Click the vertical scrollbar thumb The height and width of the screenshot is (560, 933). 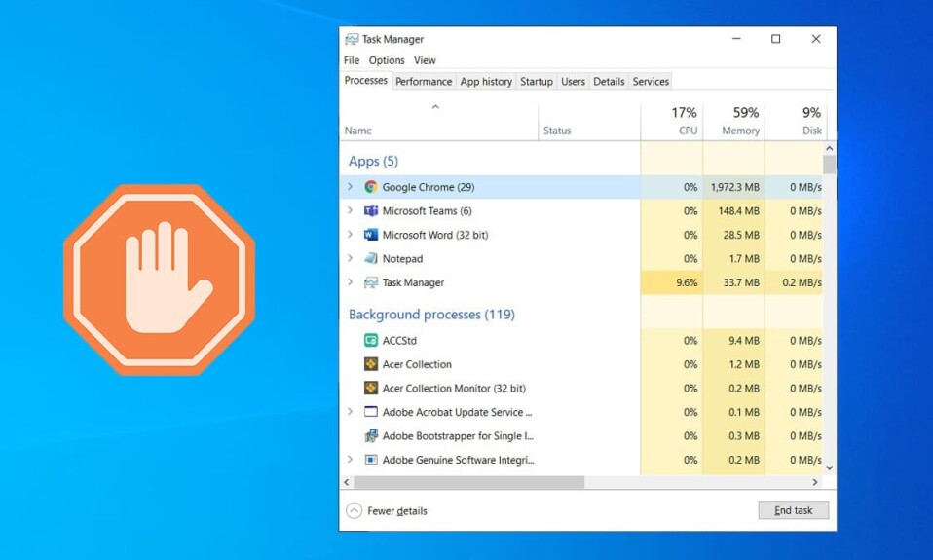[x=830, y=165]
